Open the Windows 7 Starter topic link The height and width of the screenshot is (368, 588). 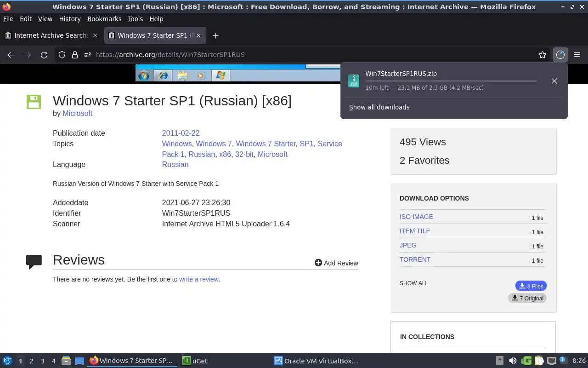point(266,144)
